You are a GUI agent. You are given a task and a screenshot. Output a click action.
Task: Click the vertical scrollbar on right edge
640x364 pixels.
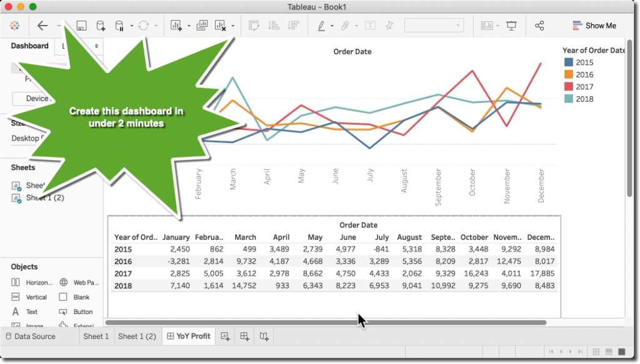pos(629,118)
